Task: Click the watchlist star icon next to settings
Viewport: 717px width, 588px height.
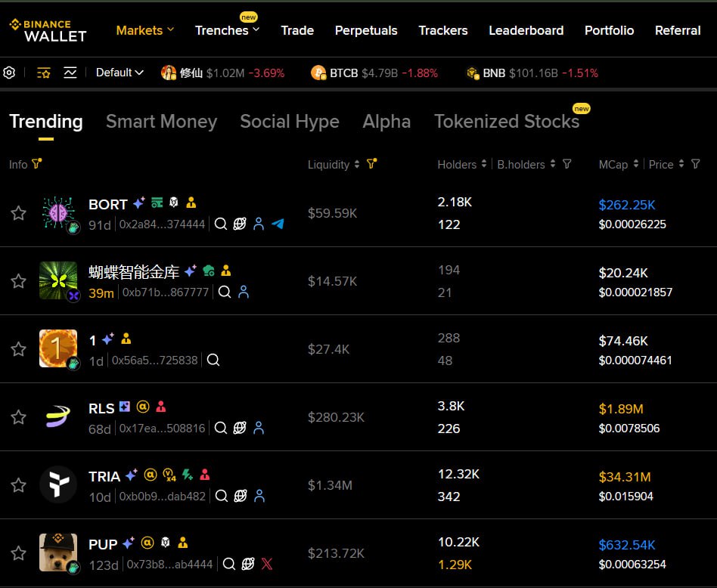Action: (x=43, y=73)
